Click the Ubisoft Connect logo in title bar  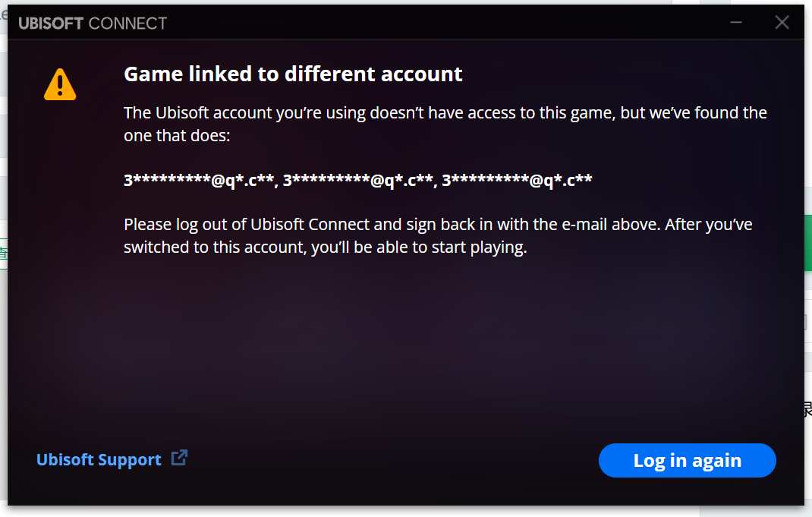tap(93, 23)
